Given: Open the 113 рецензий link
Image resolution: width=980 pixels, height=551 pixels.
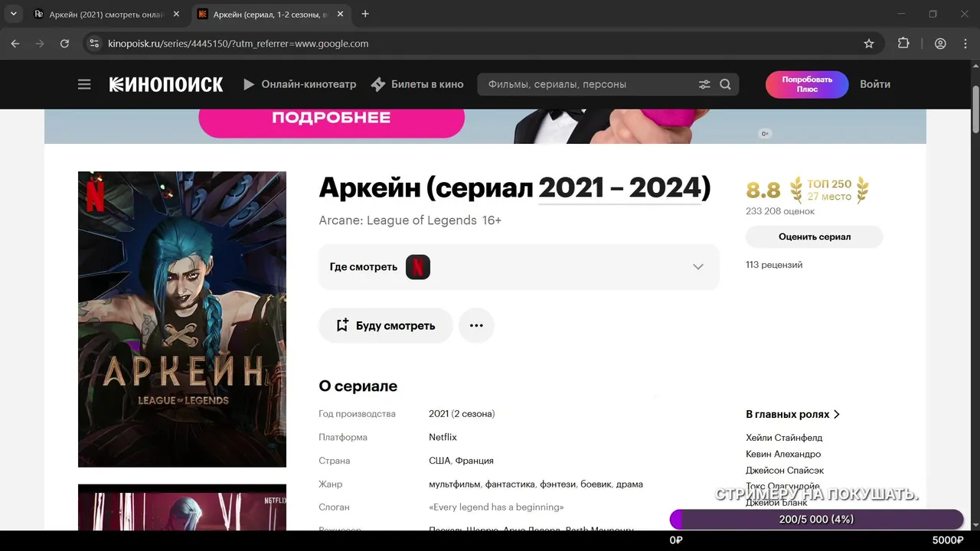Looking at the screenshot, I should 774,265.
